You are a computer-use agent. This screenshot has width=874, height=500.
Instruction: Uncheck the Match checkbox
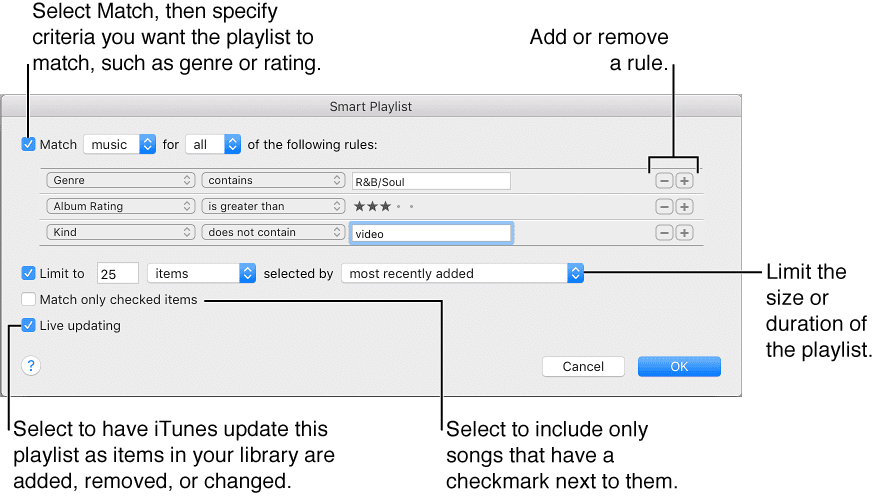28,144
